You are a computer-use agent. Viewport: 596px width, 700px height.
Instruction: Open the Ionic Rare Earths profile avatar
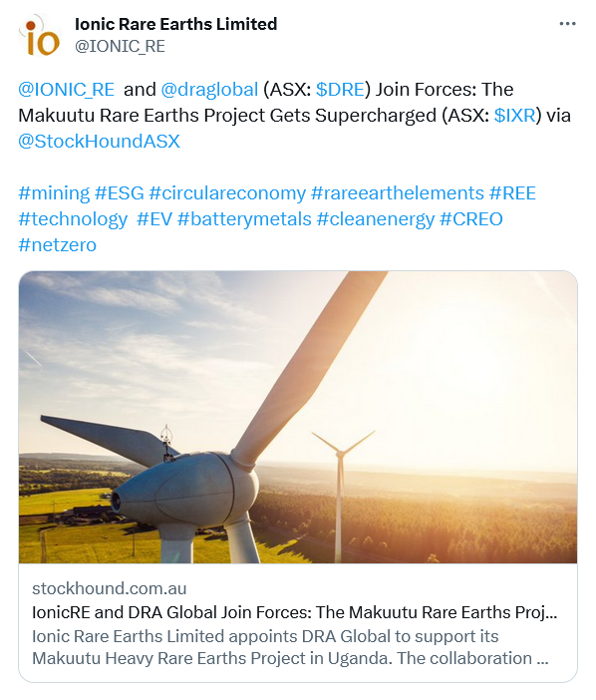point(39,35)
